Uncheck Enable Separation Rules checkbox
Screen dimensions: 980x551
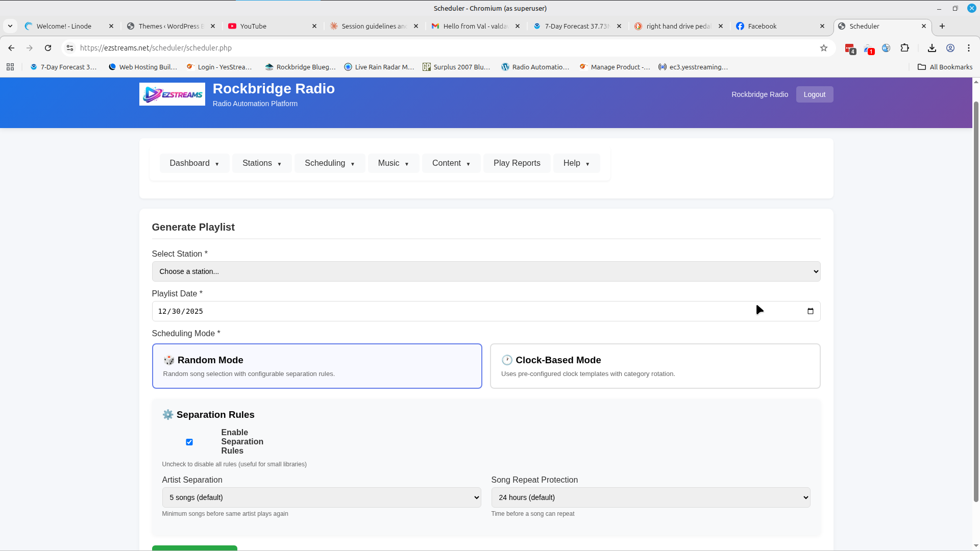tap(189, 442)
